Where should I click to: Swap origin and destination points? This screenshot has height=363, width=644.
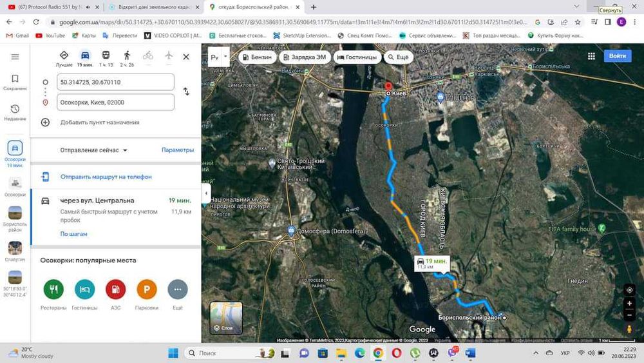(x=186, y=92)
